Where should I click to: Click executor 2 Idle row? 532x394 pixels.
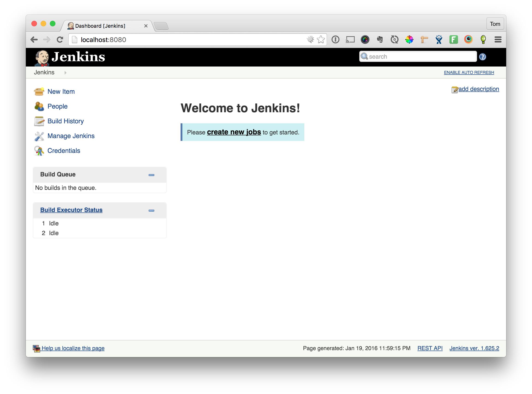point(100,233)
